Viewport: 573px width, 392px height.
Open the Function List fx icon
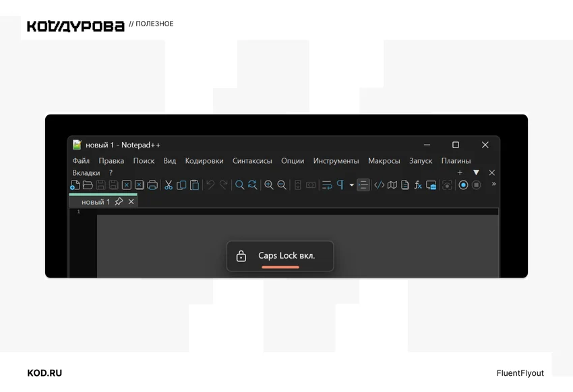point(418,185)
